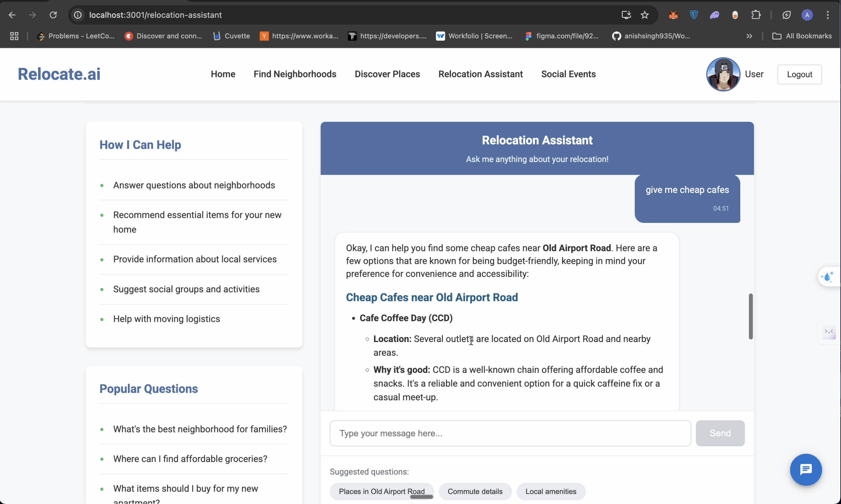Viewport: 841px width, 504px height.
Task: Open the Chrome profile avatar A
Action: pos(807,15)
